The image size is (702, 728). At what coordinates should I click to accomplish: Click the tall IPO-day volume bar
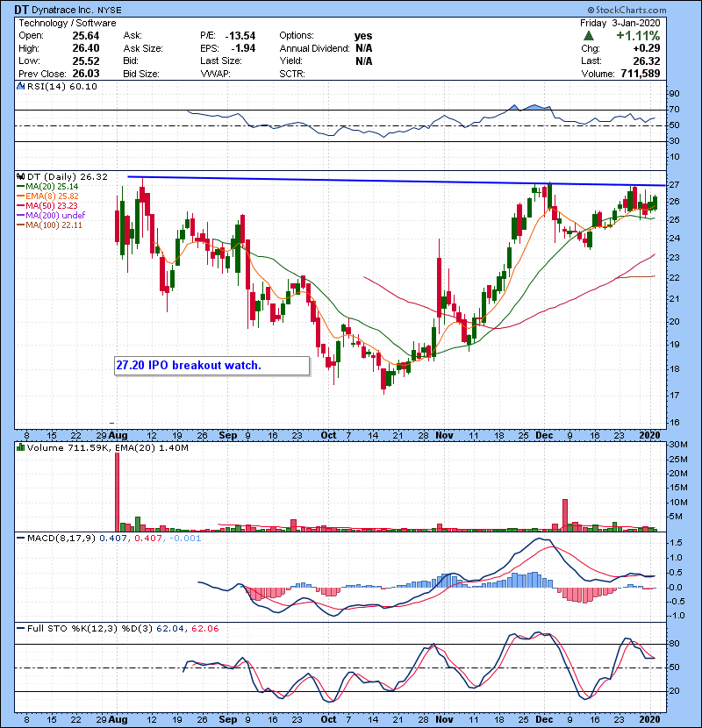click(x=117, y=492)
